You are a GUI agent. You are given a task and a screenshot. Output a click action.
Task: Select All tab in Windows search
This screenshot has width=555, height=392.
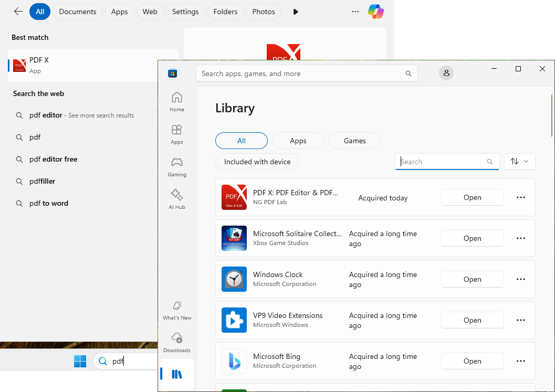(40, 12)
